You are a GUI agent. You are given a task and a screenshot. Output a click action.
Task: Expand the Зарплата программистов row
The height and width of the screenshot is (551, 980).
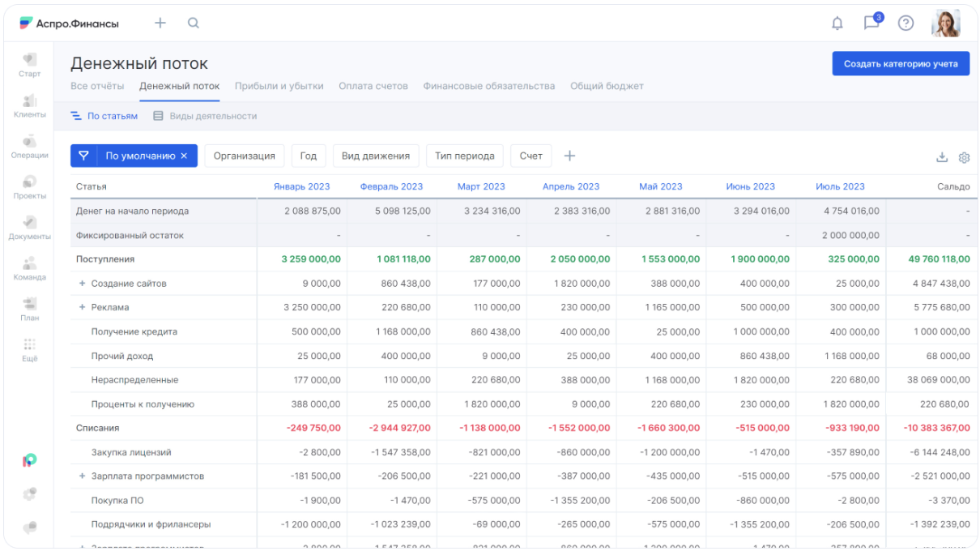[82, 476]
